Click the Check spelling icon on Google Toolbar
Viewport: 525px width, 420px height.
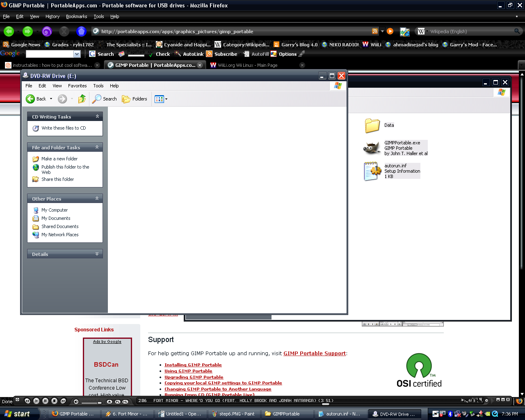point(151,54)
